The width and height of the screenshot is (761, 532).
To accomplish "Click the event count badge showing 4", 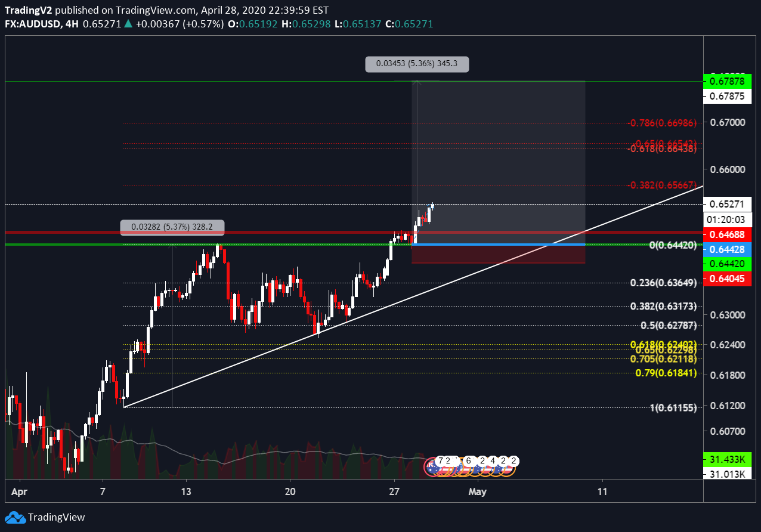I will tap(493, 461).
